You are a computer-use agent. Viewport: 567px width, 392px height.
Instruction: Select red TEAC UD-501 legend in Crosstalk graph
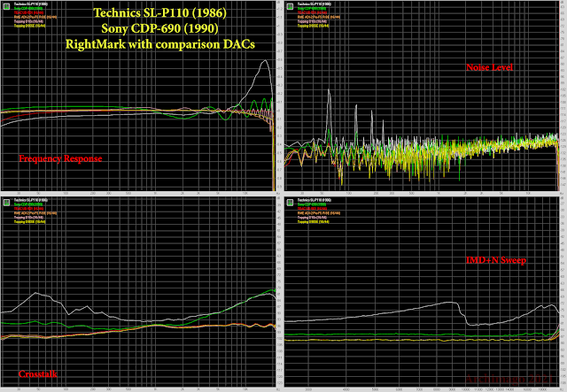pyautogui.click(x=28, y=209)
